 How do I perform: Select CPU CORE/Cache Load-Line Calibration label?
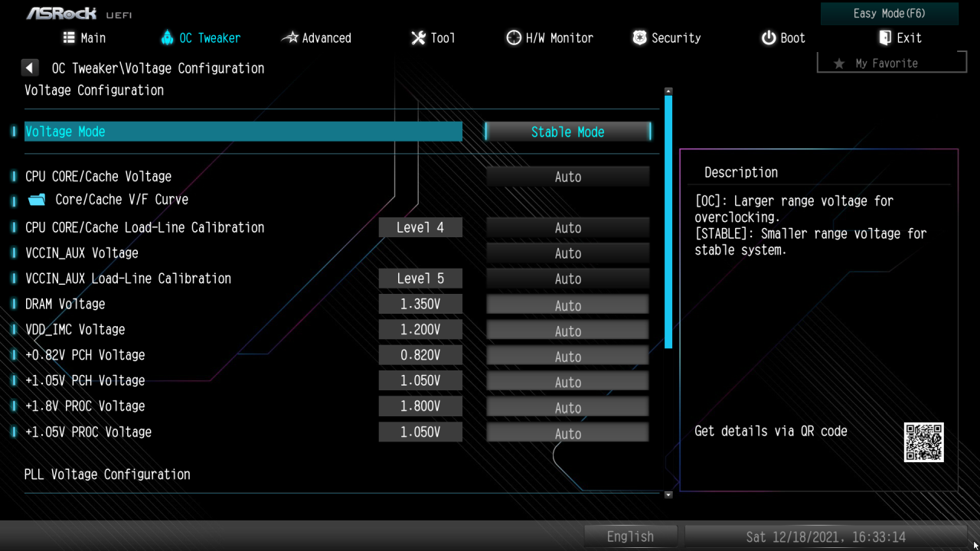145,227
